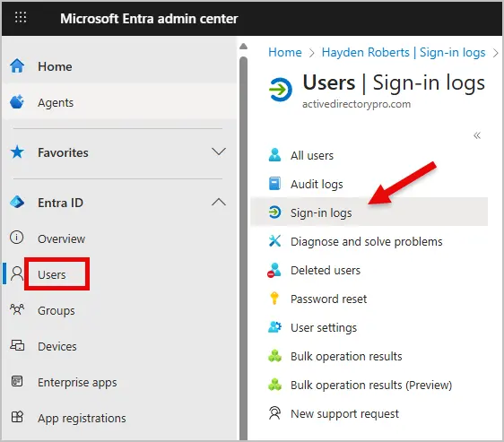
Task: Click the Sign-in logs arrow icon in menu
Action: tap(274, 212)
